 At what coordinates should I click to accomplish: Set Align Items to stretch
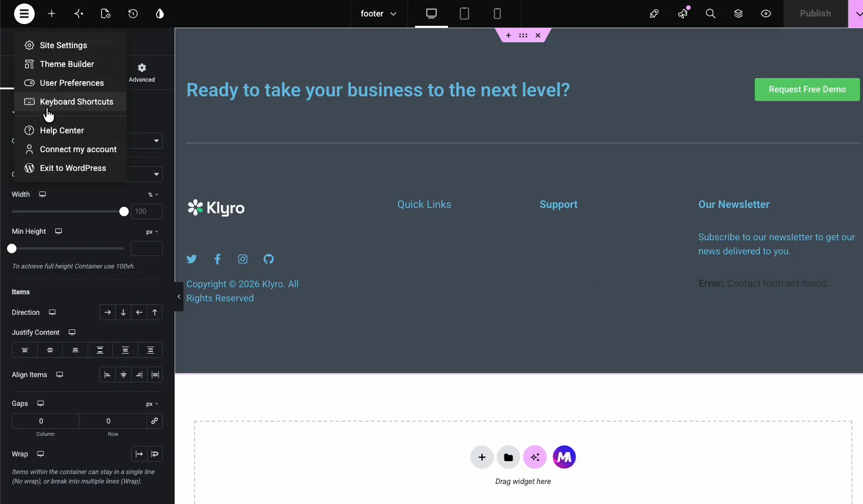coord(155,375)
